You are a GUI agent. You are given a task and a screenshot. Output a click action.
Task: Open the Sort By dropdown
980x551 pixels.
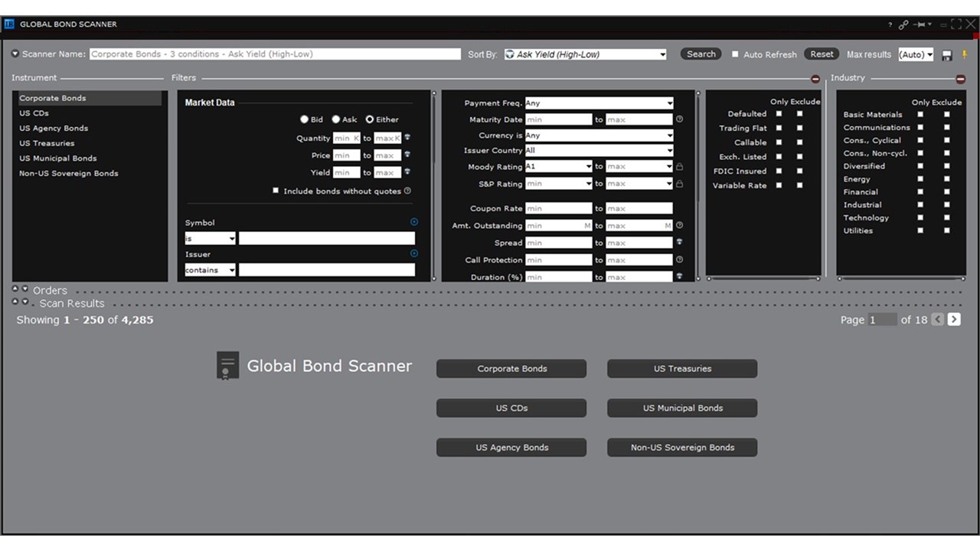click(663, 54)
